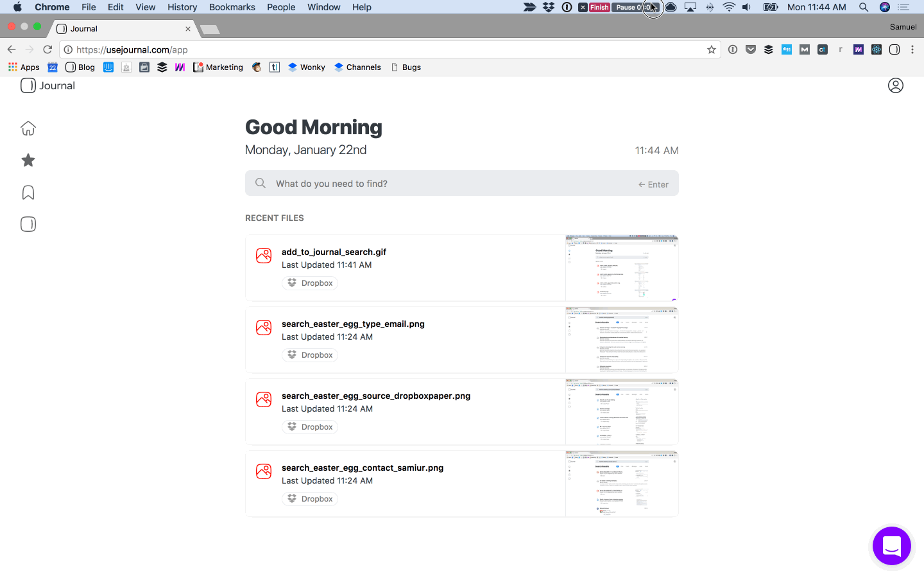924x578 pixels.
Task: Open Spotlight search in the menu bar
Action: 864,7
